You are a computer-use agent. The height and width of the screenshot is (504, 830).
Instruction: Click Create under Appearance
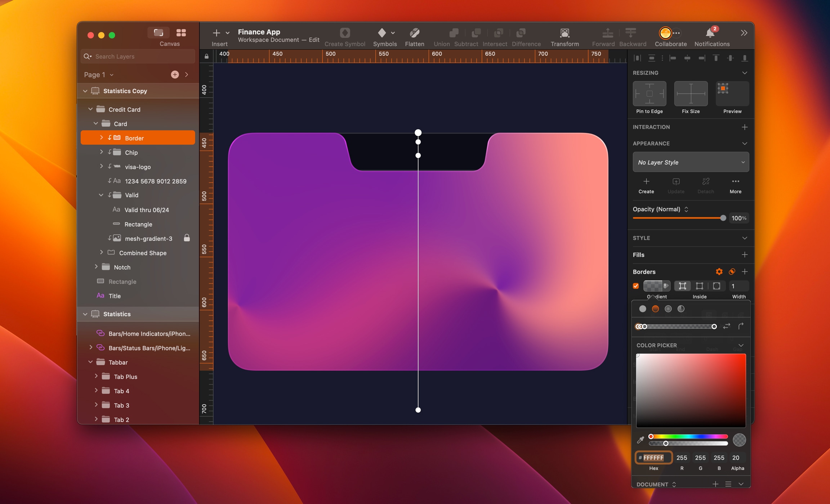[646, 185]
